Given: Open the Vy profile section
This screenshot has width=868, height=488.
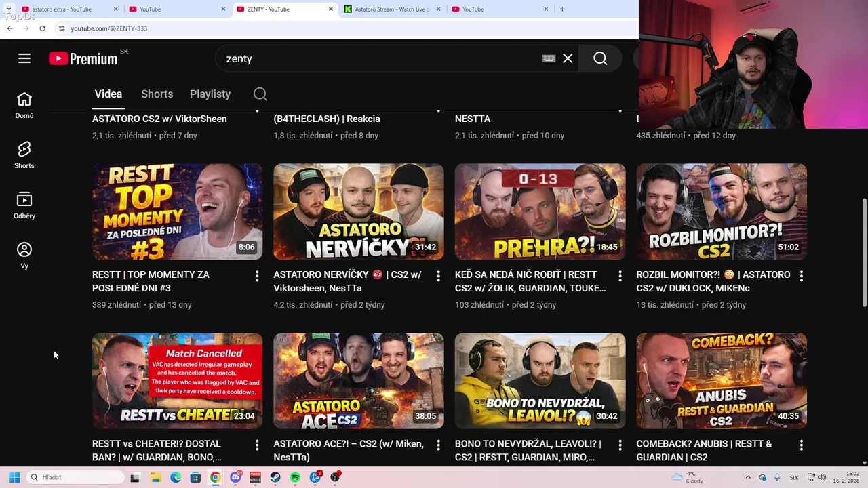Looking at the screenshot, I should point(24,256).
